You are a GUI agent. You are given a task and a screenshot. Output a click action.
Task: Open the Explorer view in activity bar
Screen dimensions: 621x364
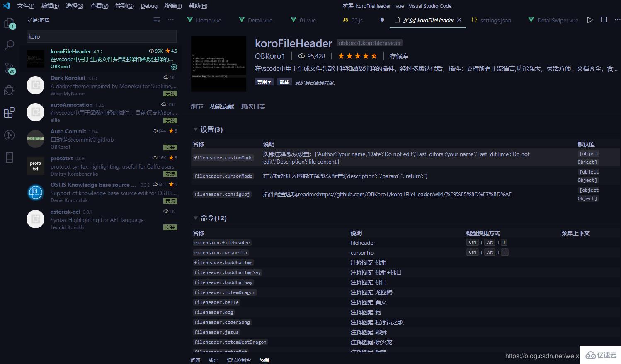(x=9, y=23)
